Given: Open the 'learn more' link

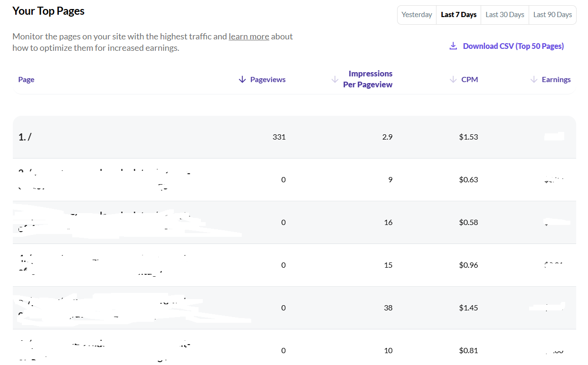Looking at the screenshot, I should pyautogui.click(x=249, y=37).
